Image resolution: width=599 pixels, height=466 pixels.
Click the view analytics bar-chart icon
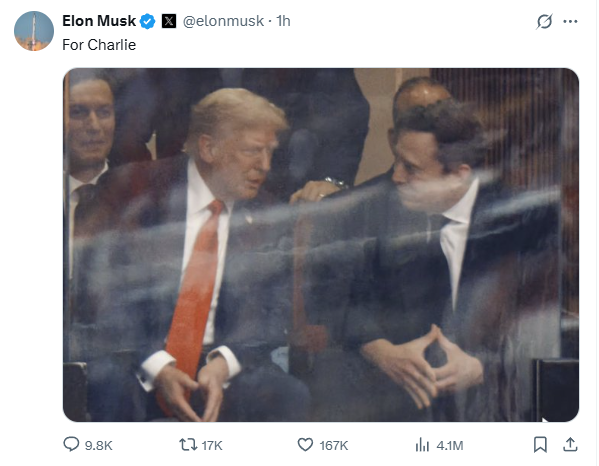tap(422, 445)
